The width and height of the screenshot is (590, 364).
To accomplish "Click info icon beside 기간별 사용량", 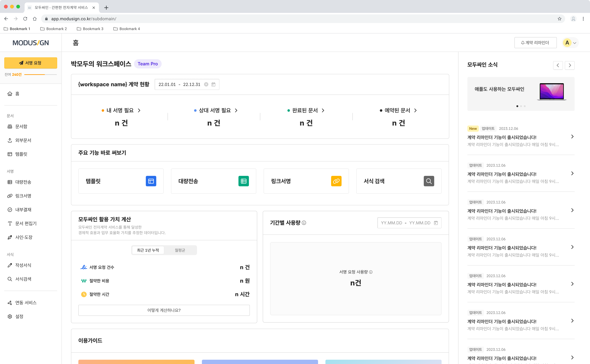I will click(x=304, y=223).
